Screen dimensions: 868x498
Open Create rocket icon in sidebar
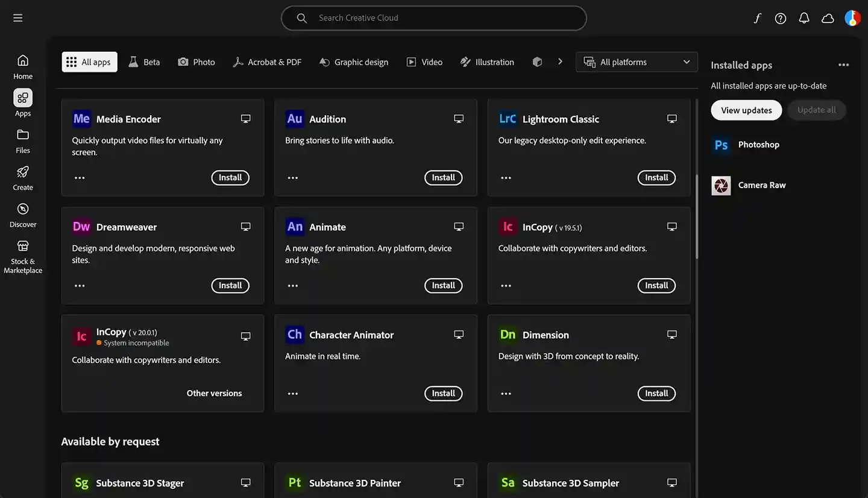coord(23,177)
